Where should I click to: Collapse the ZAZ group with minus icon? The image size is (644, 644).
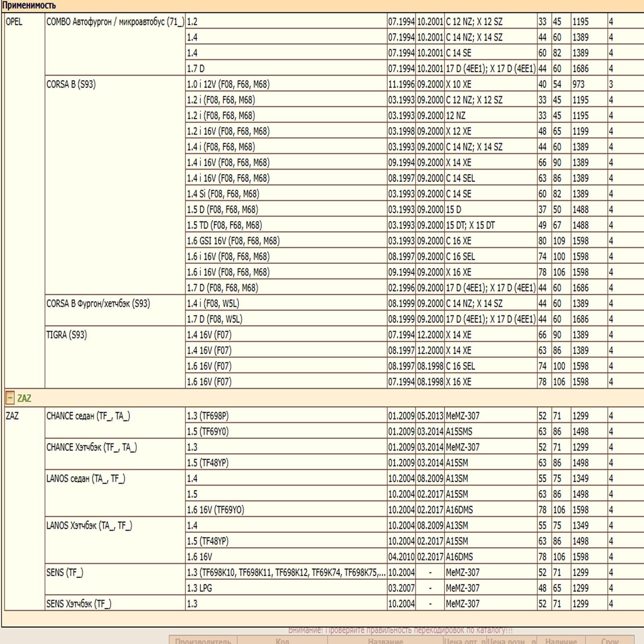coord(10,398)
